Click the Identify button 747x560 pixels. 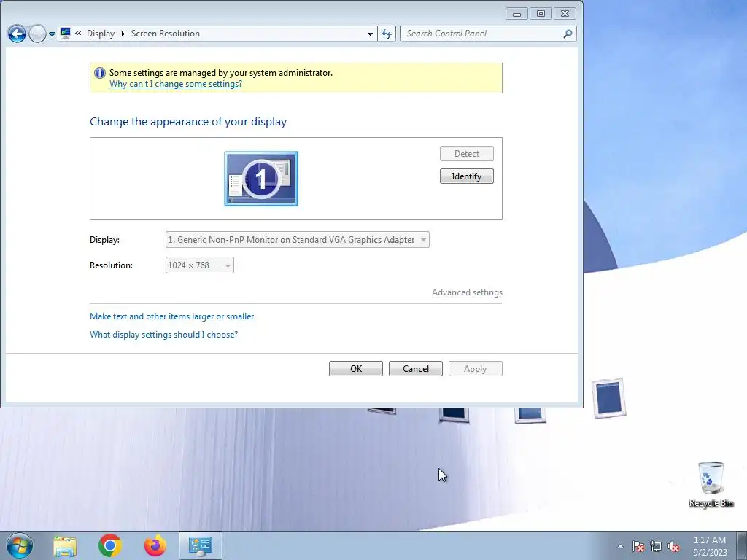[466, 176]
